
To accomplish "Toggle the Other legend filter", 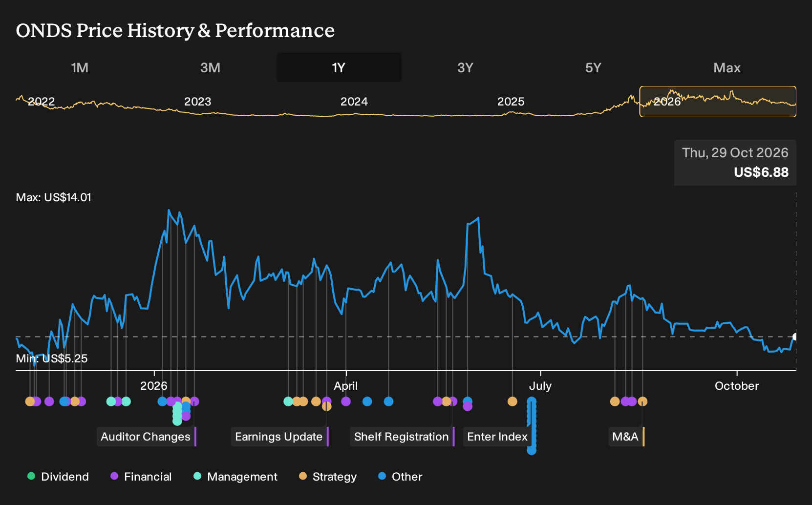I will coord(400,477).
